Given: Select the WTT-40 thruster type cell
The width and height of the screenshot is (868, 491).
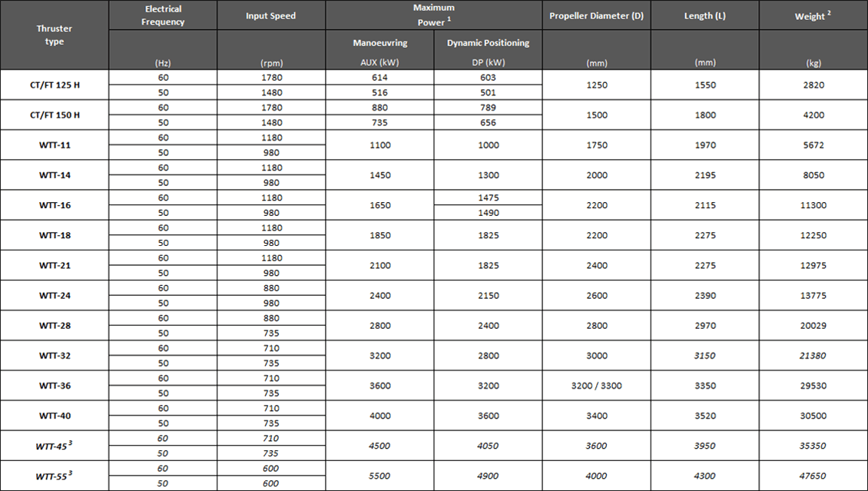Looking at the screenshot, I should 55,416.
